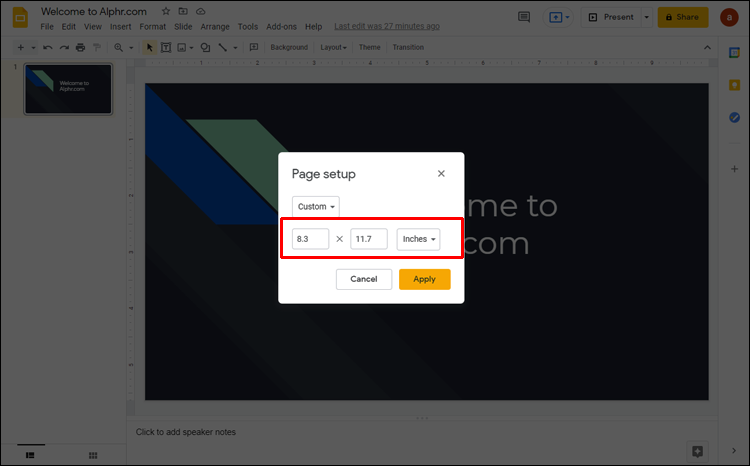The width and height of the screenshot is (750, 466).
Task: Select the cursor select tool
Action: 150,47
